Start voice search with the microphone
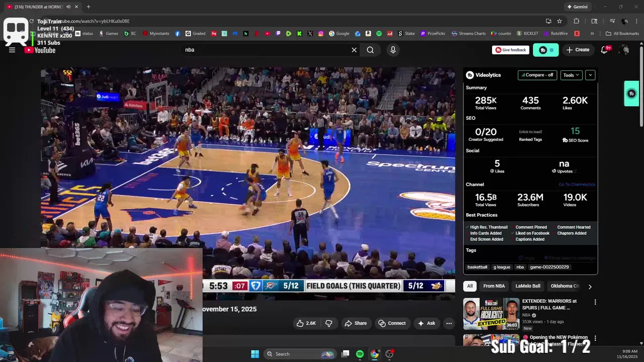Image resolution: width=644 pixels, height=362 pixels. tap(393, 50)
